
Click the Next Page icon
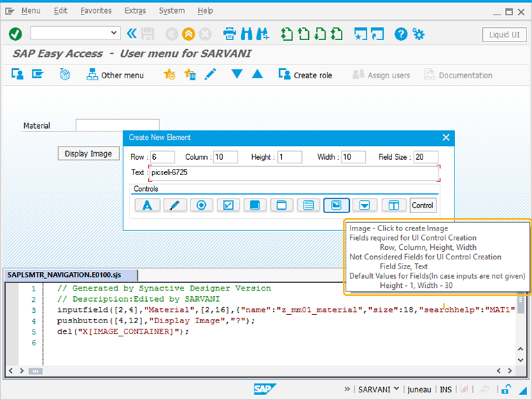(320, 34)
